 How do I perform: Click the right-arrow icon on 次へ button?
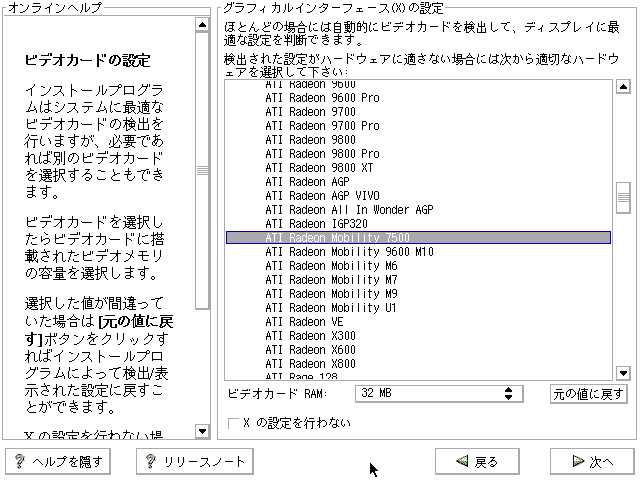(578, 461)
